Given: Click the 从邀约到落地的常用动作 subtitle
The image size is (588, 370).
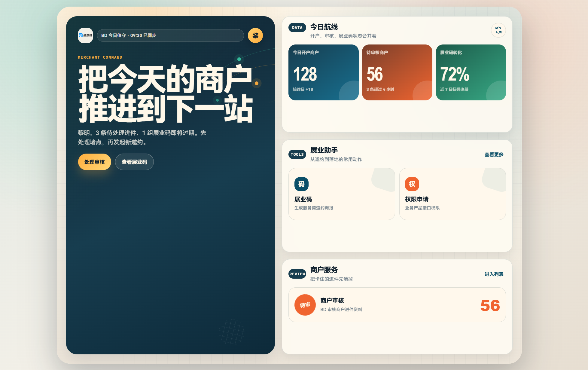Looking at the screenshot, I should click(336, 159).
